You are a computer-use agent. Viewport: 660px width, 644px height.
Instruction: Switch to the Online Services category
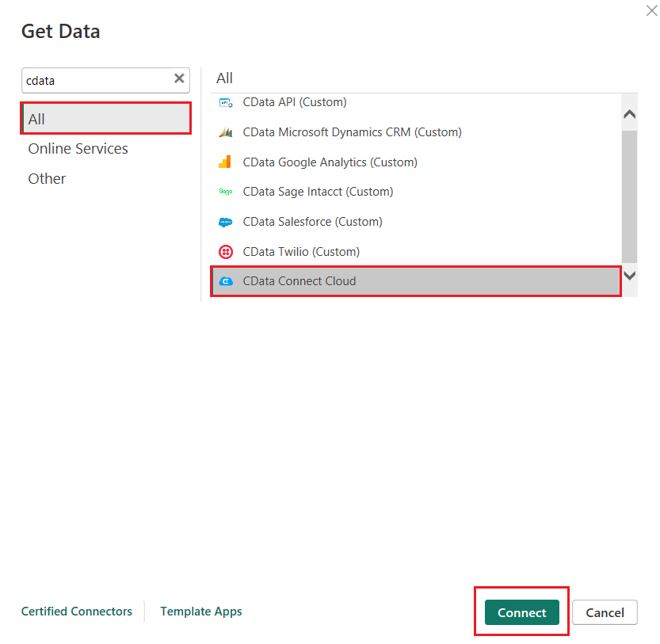(78, 148)
